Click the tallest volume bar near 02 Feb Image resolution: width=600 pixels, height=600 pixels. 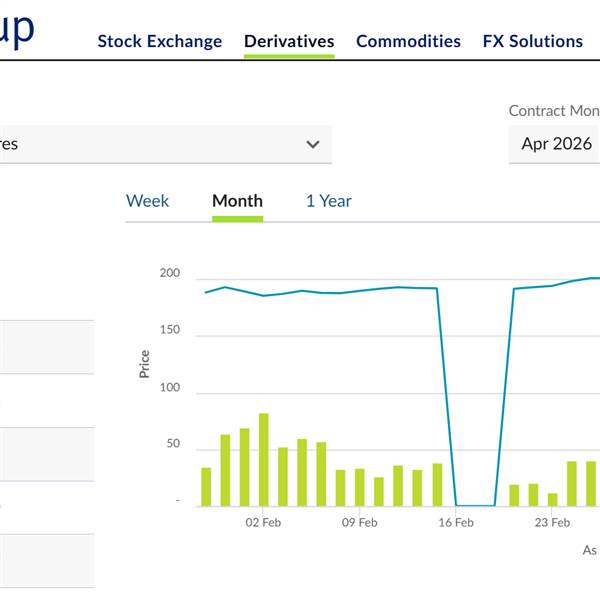point(264,459)
